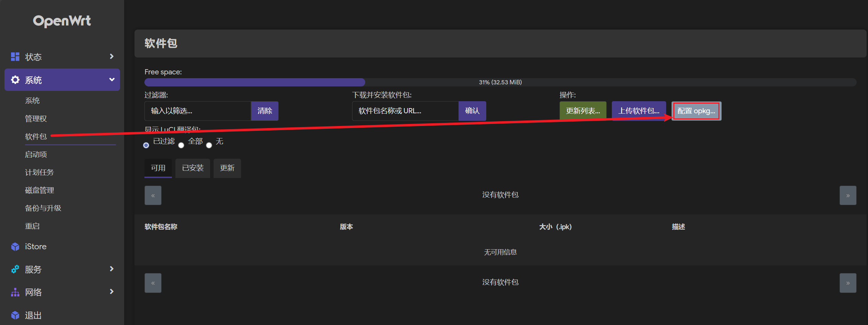Select the 已过滤 radio option
This screenshot has height=325, width=868.
point(146,145)
